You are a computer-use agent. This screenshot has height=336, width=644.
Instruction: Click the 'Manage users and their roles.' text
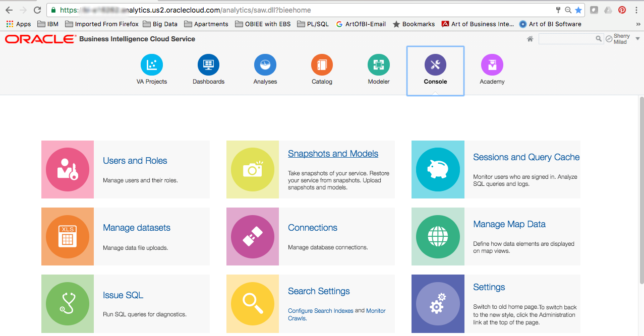[x=140, y=180]
